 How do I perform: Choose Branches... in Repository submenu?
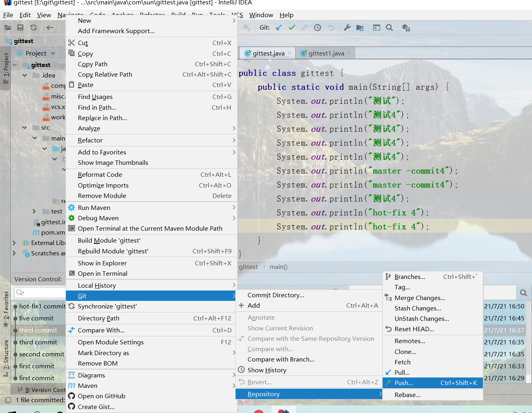(x=433, y=277)
